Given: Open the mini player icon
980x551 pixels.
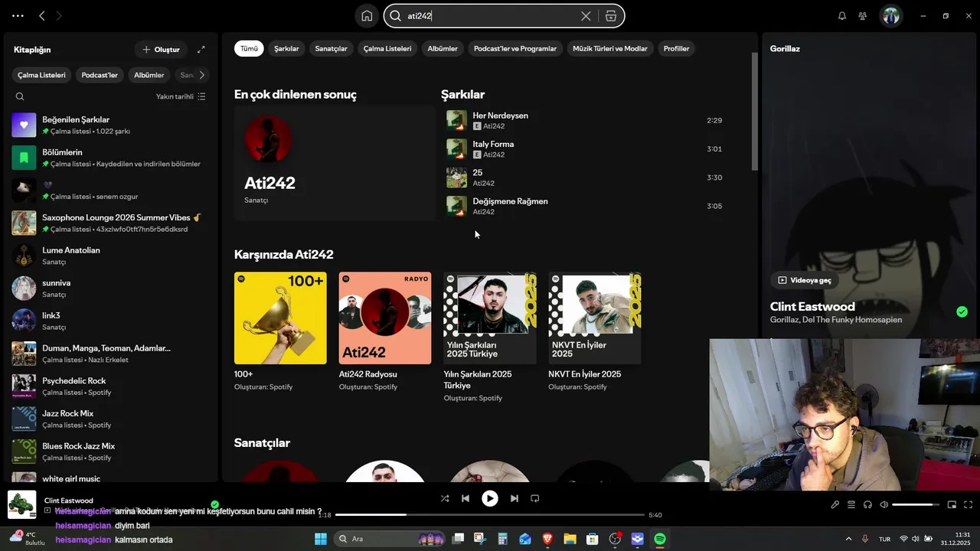Looking at the screenshot, I should coord(952,505).
